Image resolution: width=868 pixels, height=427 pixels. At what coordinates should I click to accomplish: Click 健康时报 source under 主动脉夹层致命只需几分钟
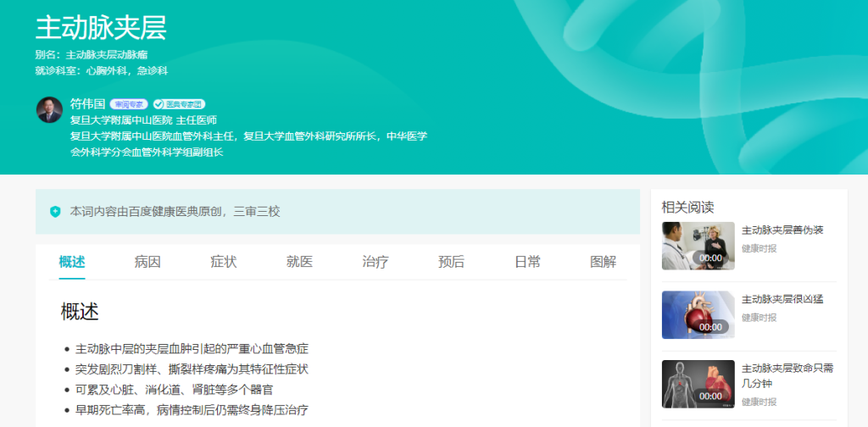click(x=759, y=402)
